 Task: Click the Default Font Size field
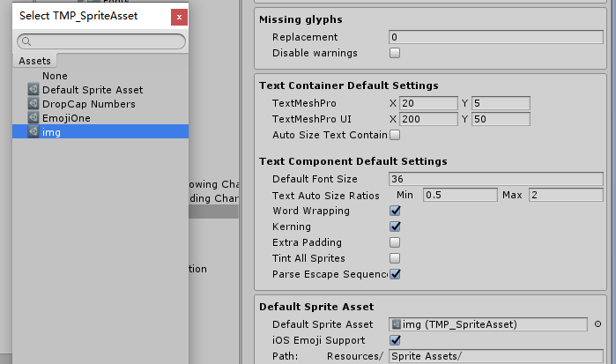coord(496,179)
